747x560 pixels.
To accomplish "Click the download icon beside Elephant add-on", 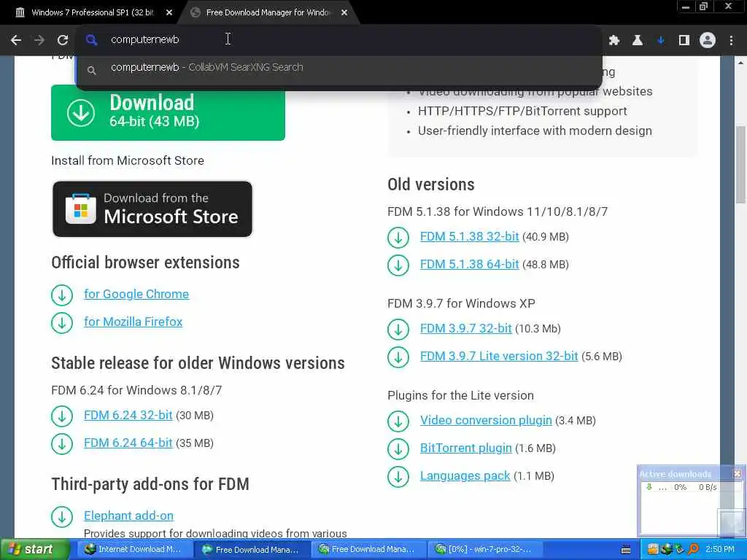I will pos(62,516).
